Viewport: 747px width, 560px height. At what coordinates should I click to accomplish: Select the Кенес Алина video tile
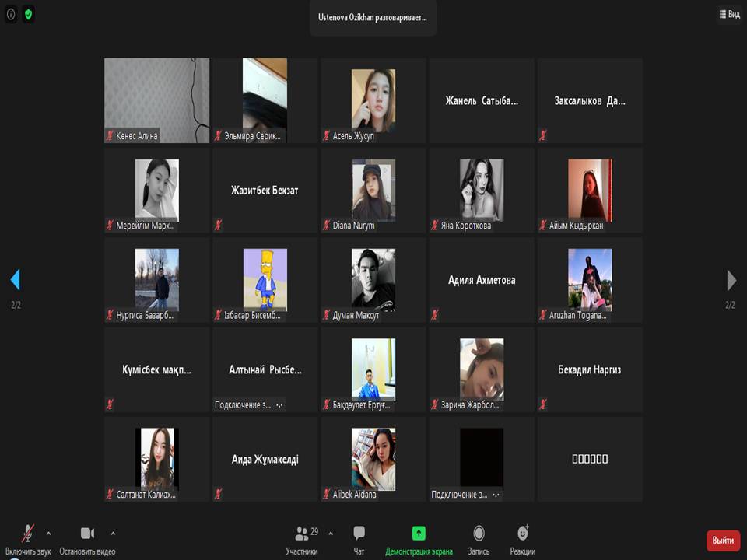point(156,100)
